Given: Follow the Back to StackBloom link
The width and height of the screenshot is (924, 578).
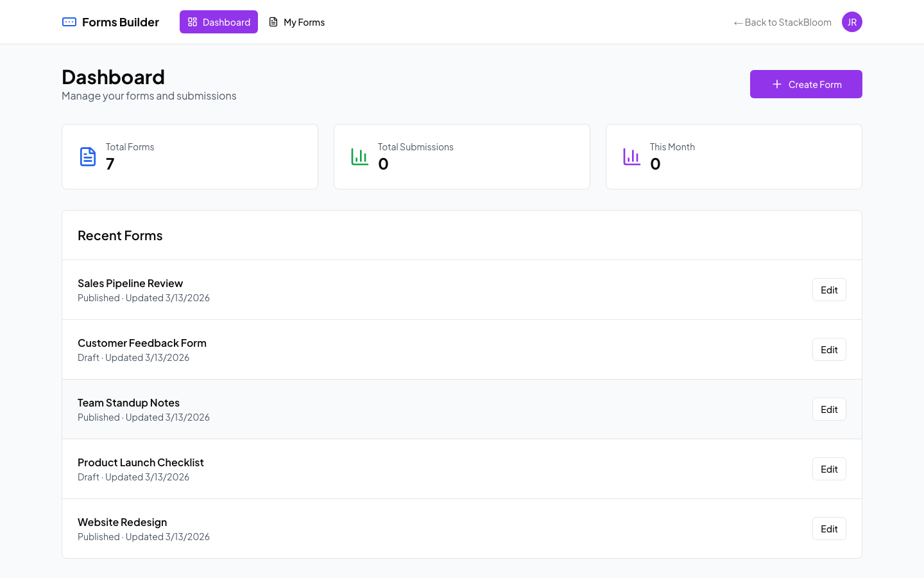Looking at the screenshot, I should click(x=782, y=22).
